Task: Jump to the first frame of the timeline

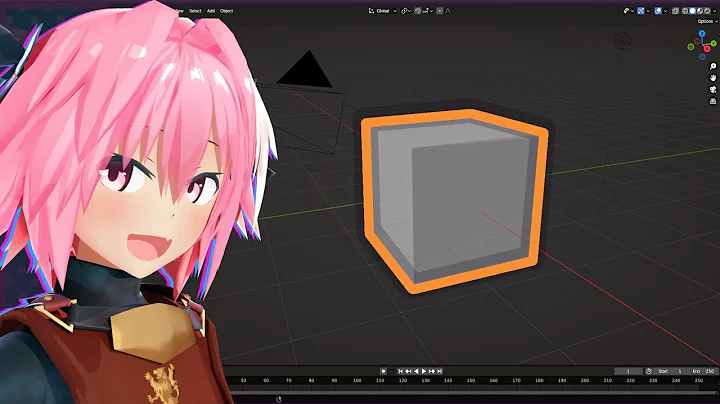Action: click(400, 371)
